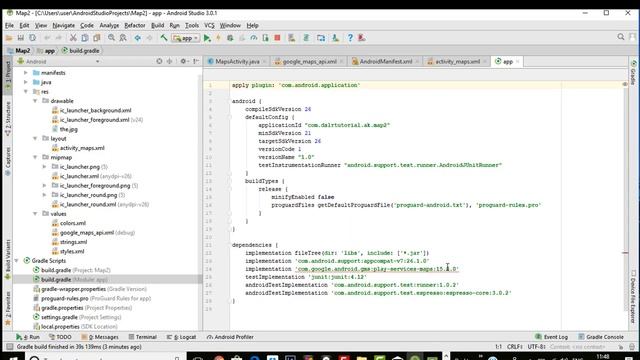This screenshot has width=640, height=360.
Task: Collapse the layout folder
Action: click(35, 138)
